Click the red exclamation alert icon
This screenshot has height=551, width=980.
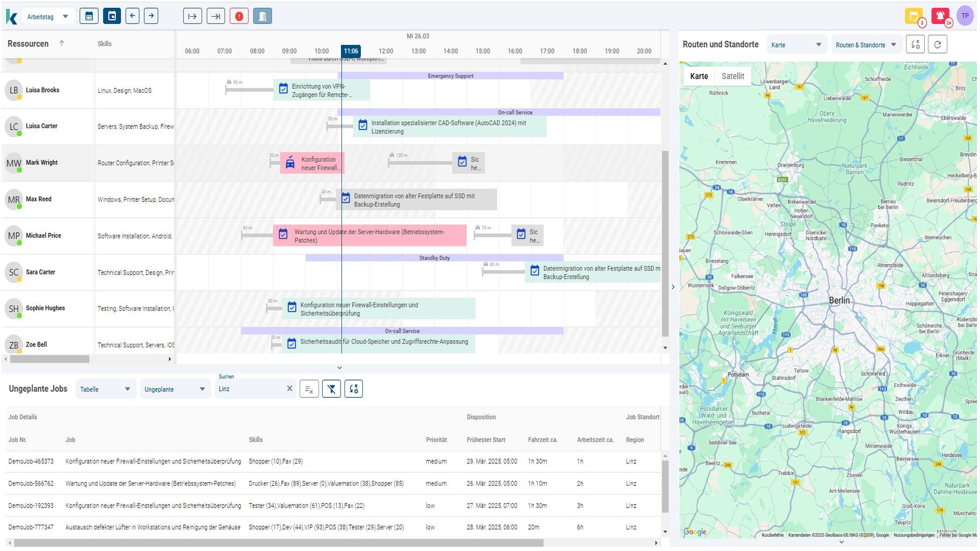pyautogui.click(x=239, y=16)
